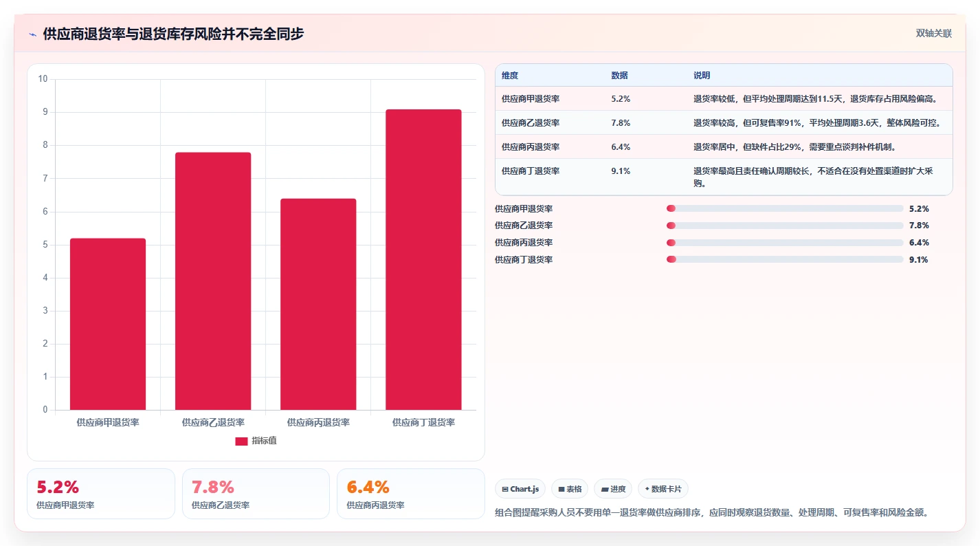Click the 6.4% value in table

coord(621,147)
